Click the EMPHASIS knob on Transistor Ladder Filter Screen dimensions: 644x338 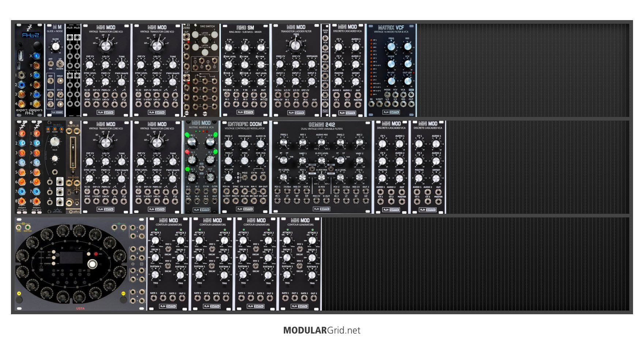[312, 64]
